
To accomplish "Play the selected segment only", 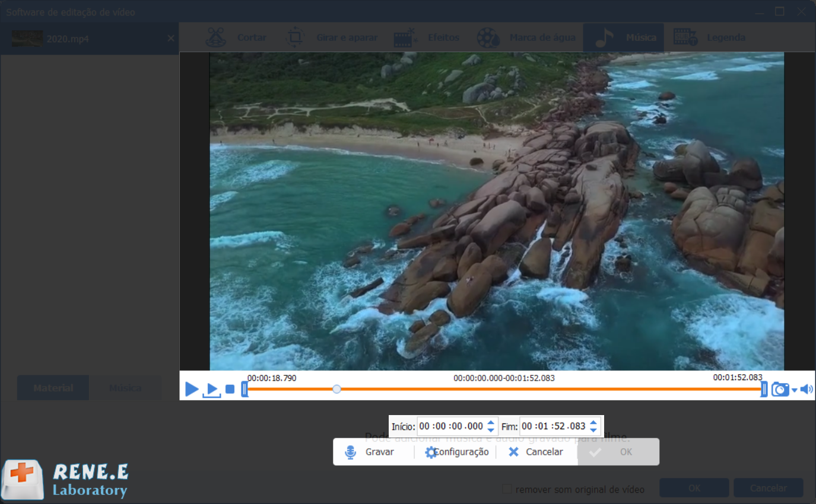I will click(x=211, y=390).
